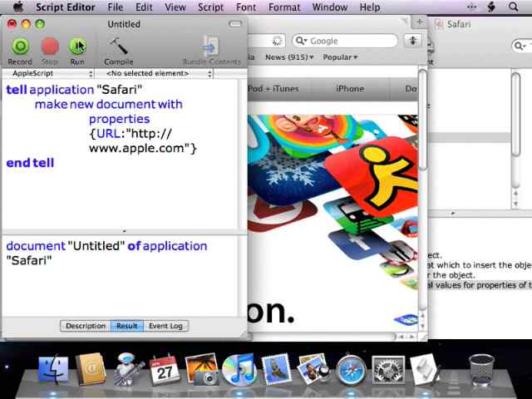Click the add tab plus button in Safari
This screenshot has width=532, height=399.
(419, 22)
